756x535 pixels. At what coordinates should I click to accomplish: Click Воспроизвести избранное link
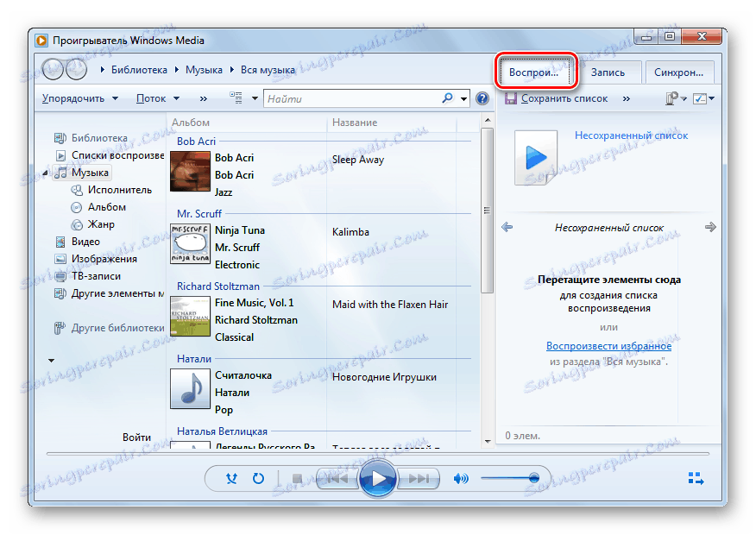pyautogui.click(x=608, y=346)
